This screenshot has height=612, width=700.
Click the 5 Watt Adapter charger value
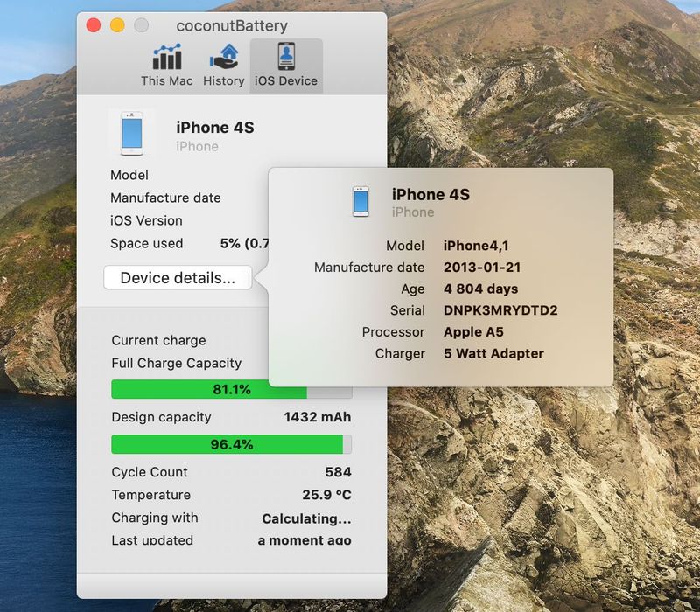click(x=493, y=353)
